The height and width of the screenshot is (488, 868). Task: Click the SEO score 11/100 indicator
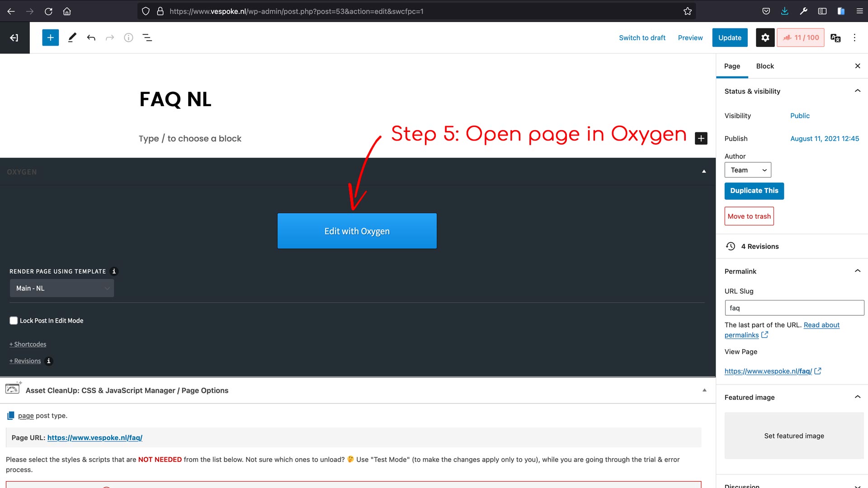click(801, 38)
